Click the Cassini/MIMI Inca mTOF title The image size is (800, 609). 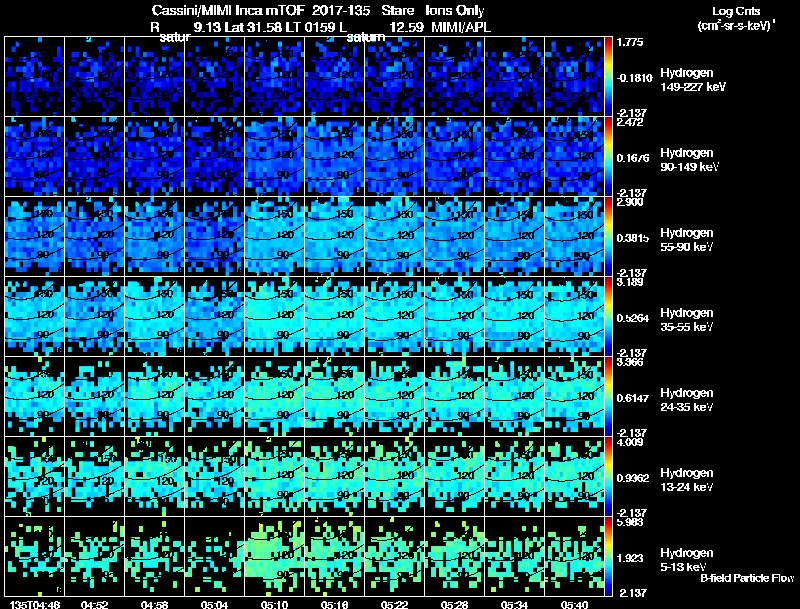click(228, 11)
